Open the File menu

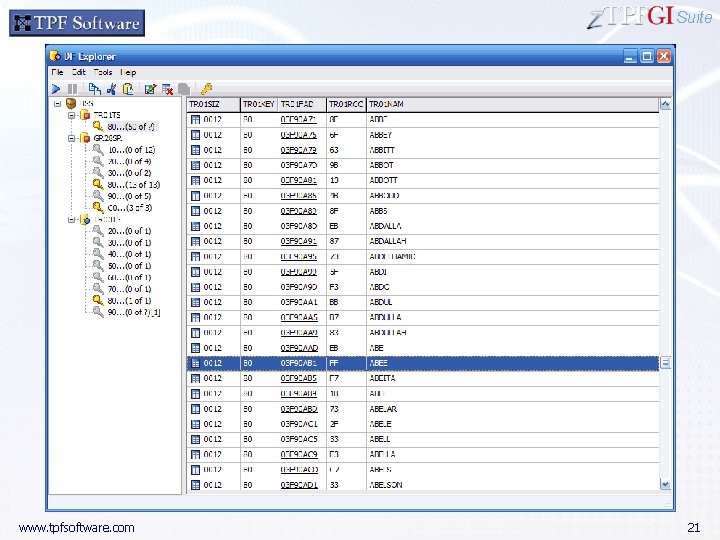click(x=57, y=72)
